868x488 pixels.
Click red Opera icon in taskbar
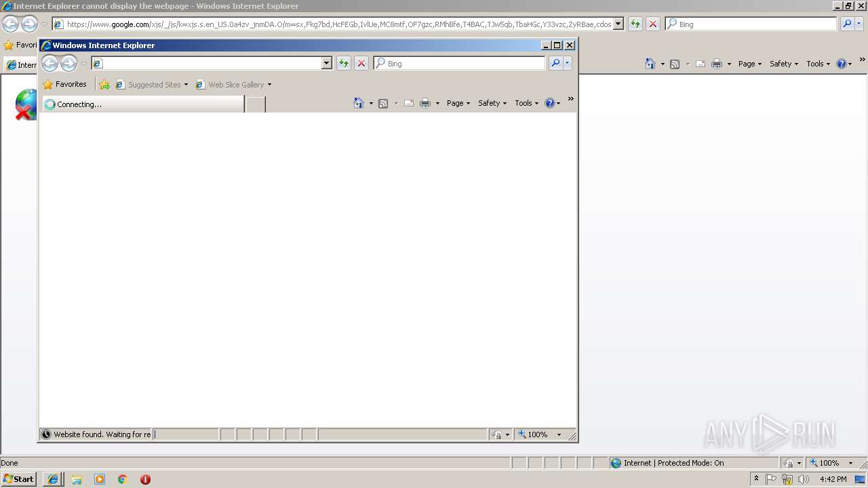[145, 479]
